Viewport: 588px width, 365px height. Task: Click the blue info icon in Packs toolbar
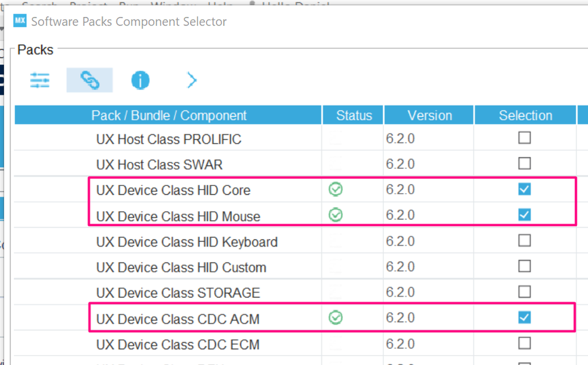(x=140, y=79)
